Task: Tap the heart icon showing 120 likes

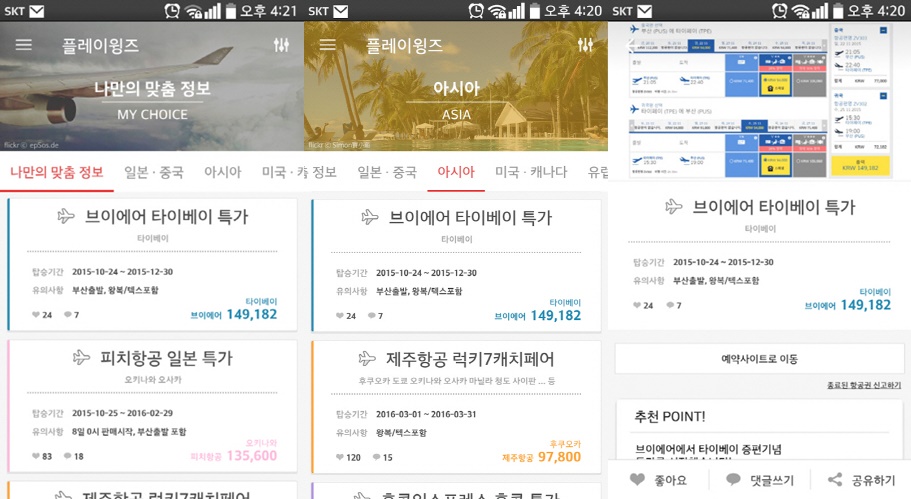Action: 340,457
